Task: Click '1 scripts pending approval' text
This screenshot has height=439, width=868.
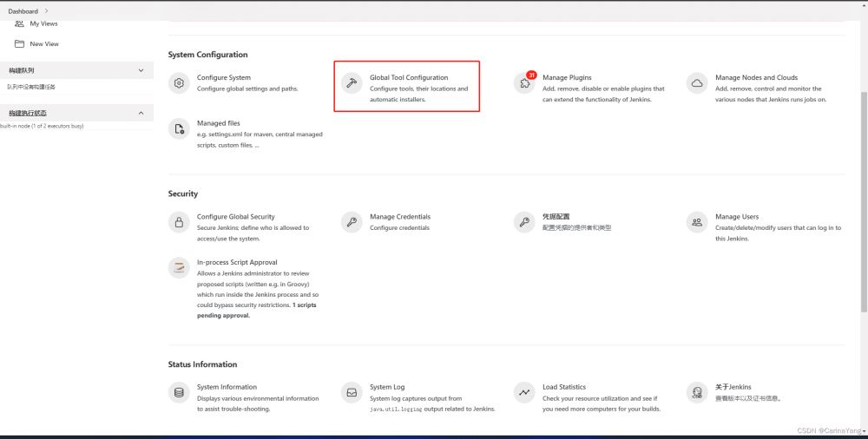Action: pos(257,310)
